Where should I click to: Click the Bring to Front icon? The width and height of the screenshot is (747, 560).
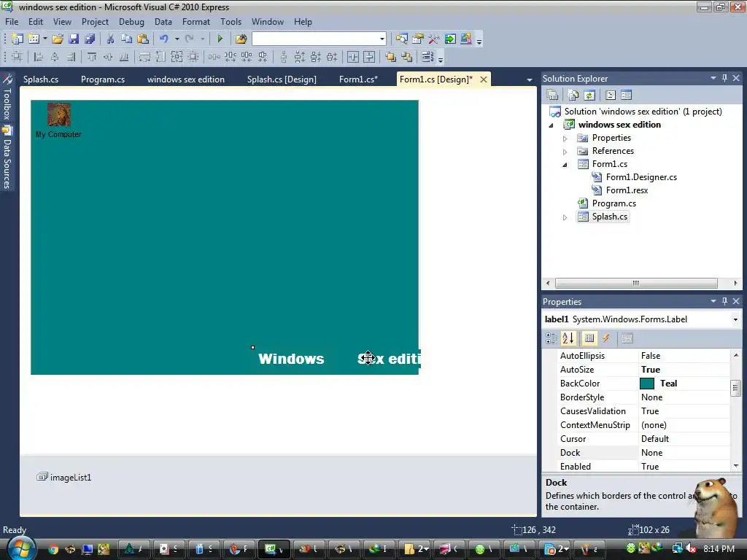(x=391, y=57)
